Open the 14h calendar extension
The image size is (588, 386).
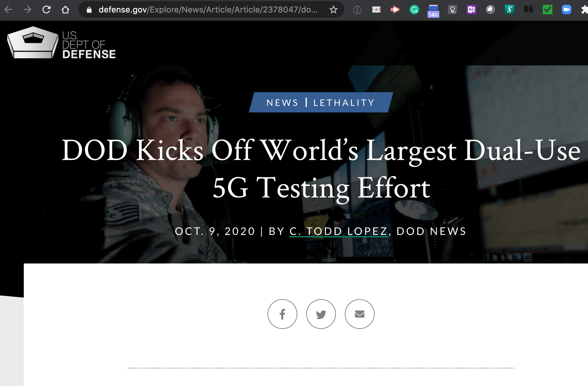pyautogui.click(x=433, y=11)
